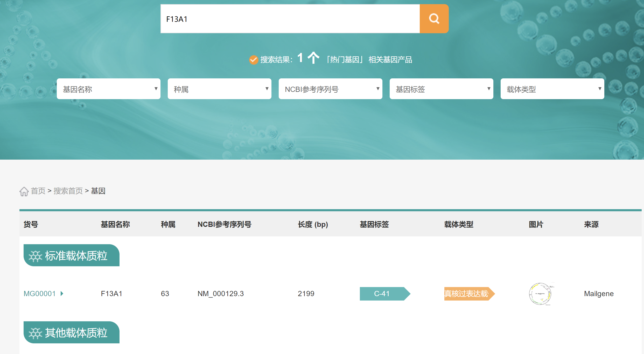This screenshot has width=644, height=354.
Task: Navigate to 搜索首页 breadcrumb link
Action: (x=68, y=191)
